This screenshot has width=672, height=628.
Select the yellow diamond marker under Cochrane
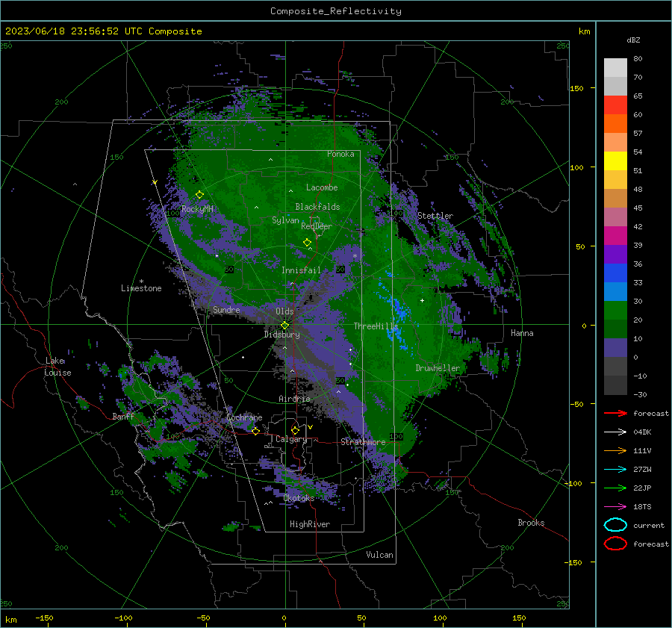pos(255,431)
